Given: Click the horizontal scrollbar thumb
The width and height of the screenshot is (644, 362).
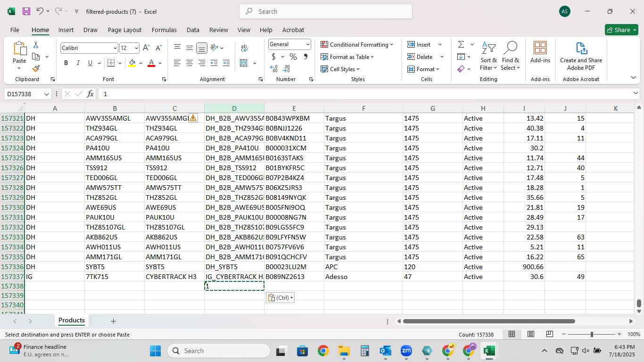Looking at the screenshot, I should point(489,321).
